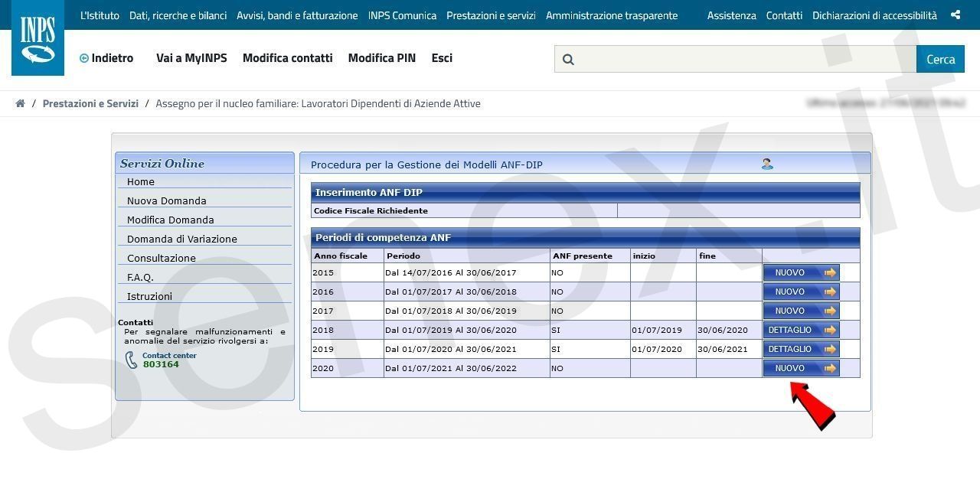Click the home breadcrumb icon

click(20, 103)
